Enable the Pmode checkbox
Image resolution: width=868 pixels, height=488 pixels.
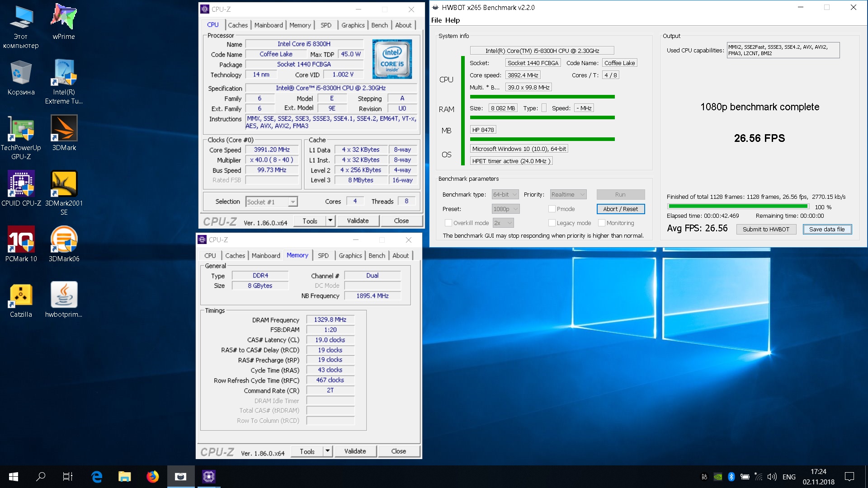click(552, 209)
